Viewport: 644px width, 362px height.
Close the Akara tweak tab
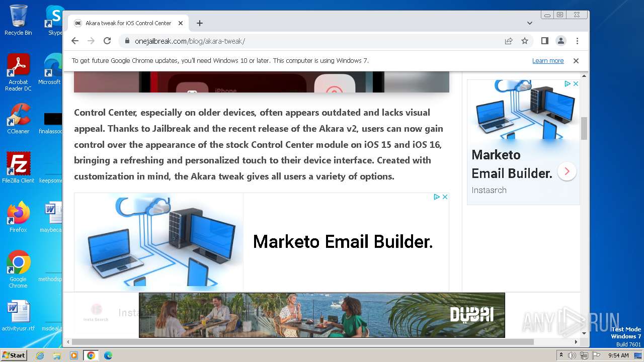coord(181,23)
